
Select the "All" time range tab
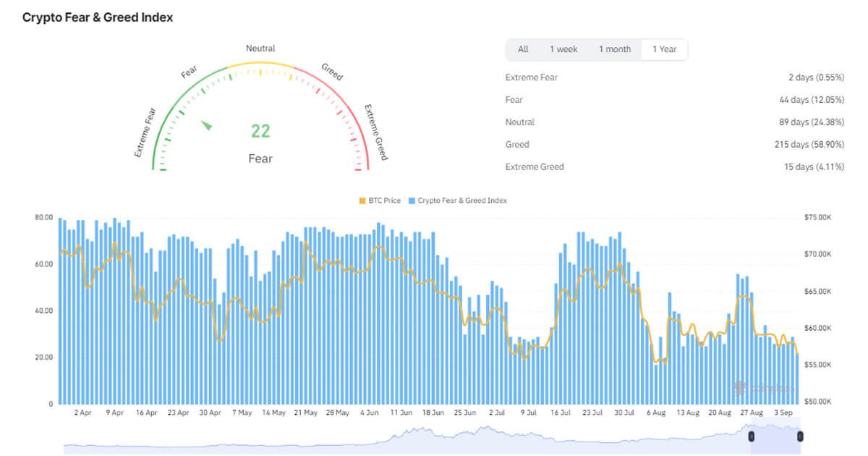click(x=523, y=49)
